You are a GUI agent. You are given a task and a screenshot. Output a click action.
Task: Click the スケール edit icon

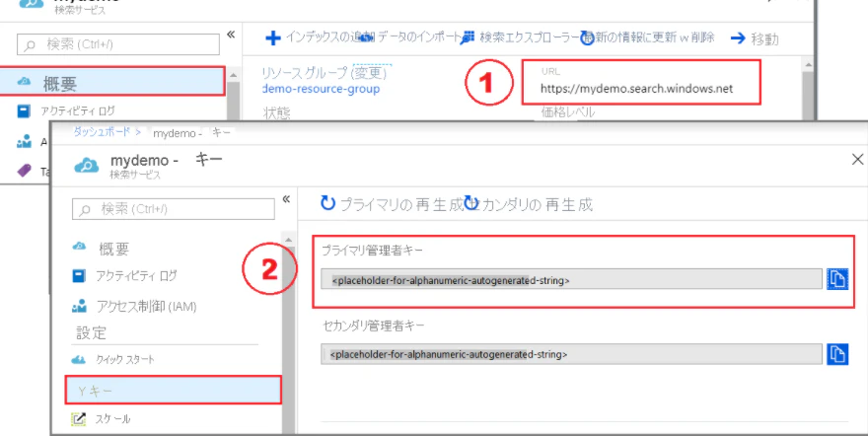coord(79,419)
